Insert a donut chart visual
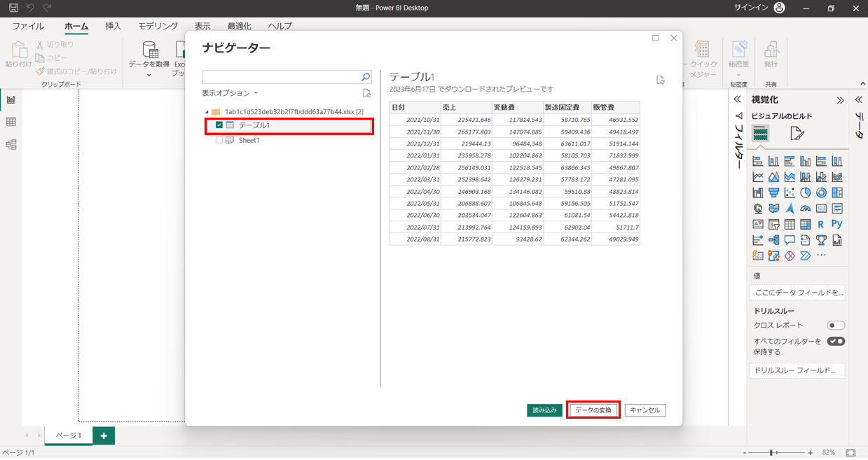Viewport: 868px width, 460px height. click(821, 193)
